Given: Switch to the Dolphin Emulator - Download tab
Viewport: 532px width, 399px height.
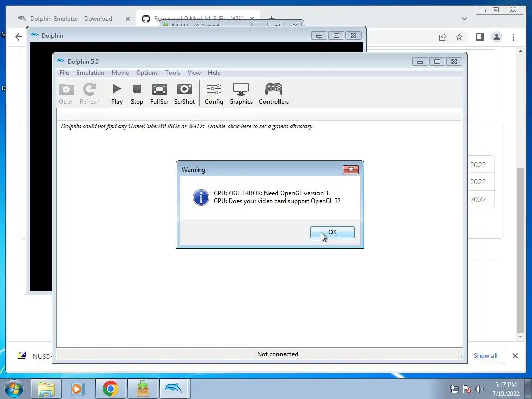Looking at the screenshot, I should [x=71, y=19].
